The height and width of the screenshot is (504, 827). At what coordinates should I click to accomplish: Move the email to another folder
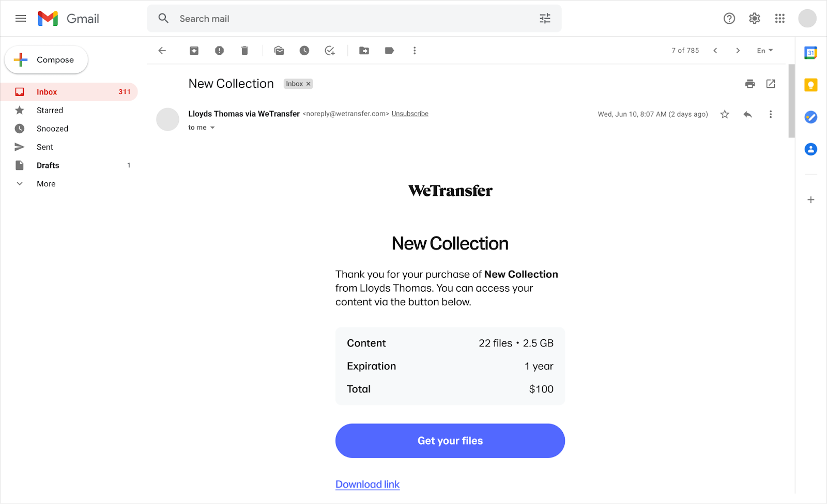tap(364, 50)
